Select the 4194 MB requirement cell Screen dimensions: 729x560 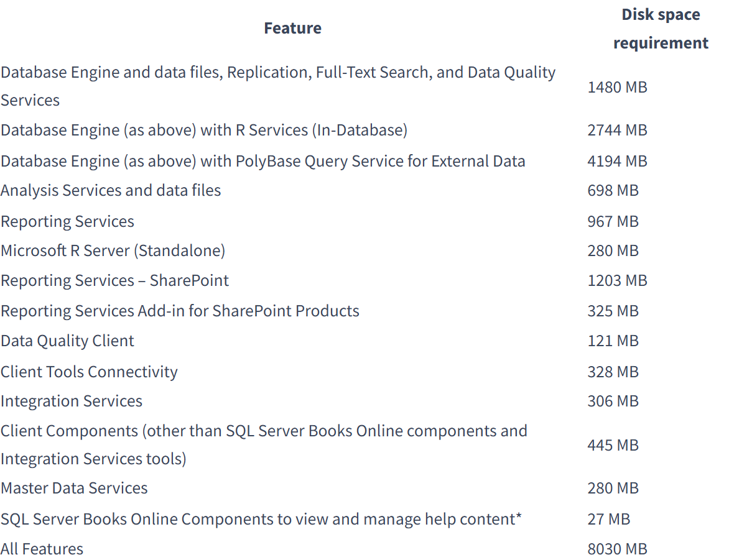coord(617,160)
